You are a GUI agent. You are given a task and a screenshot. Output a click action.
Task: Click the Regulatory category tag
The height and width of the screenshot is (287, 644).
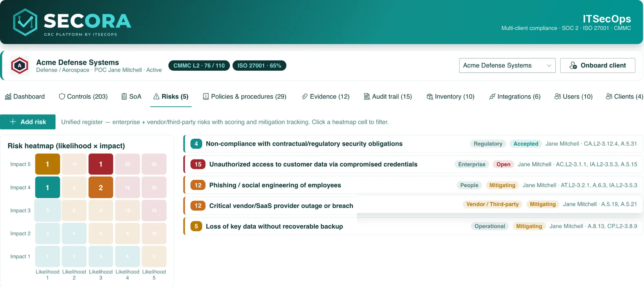[x=488, y=144]
